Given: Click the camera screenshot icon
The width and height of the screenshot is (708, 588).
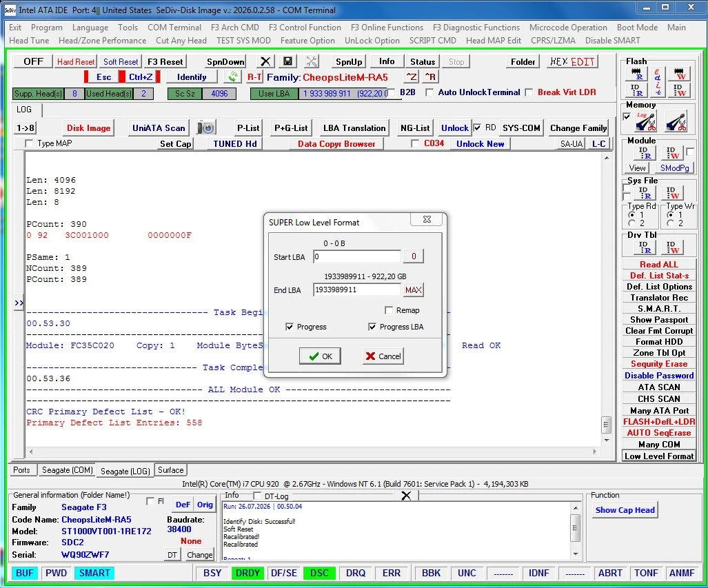Looking at the screenshot, I should coord(207,128).
